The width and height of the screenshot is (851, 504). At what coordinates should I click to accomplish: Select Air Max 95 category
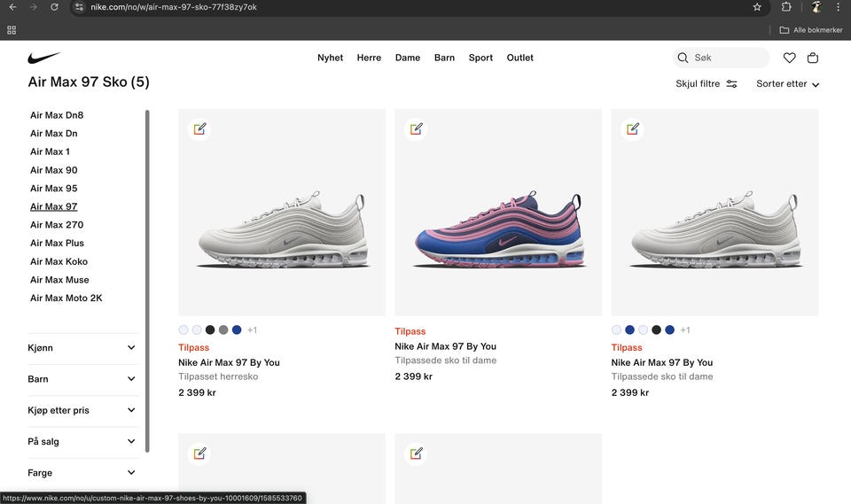tap(54, 189)
